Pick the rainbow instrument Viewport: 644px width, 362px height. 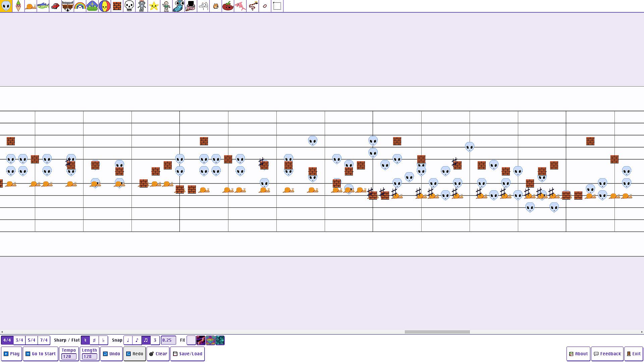point(80,6)
